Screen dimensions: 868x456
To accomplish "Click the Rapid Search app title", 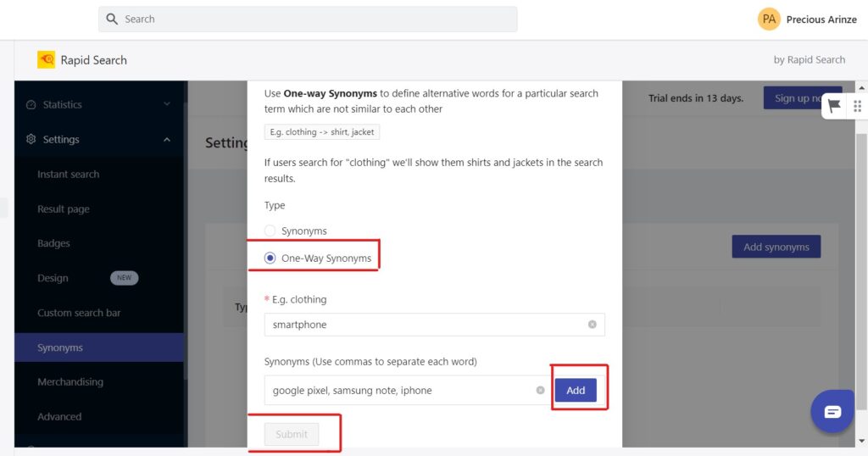I will point(93,60).
